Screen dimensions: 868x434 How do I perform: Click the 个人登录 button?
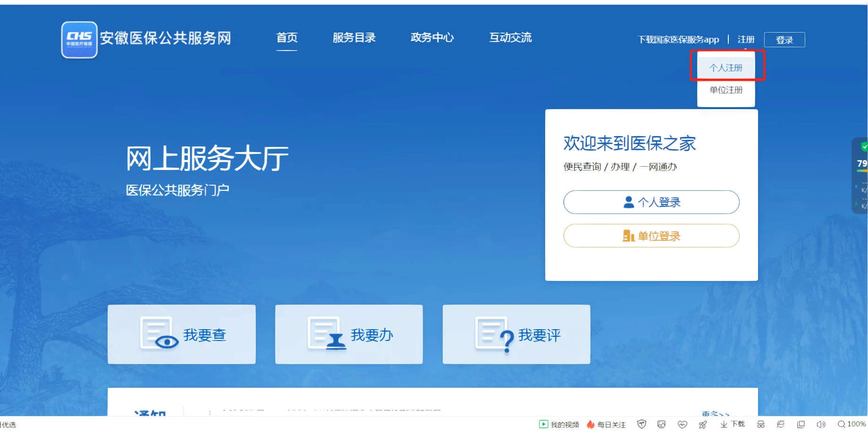click(x=651, y=202)
